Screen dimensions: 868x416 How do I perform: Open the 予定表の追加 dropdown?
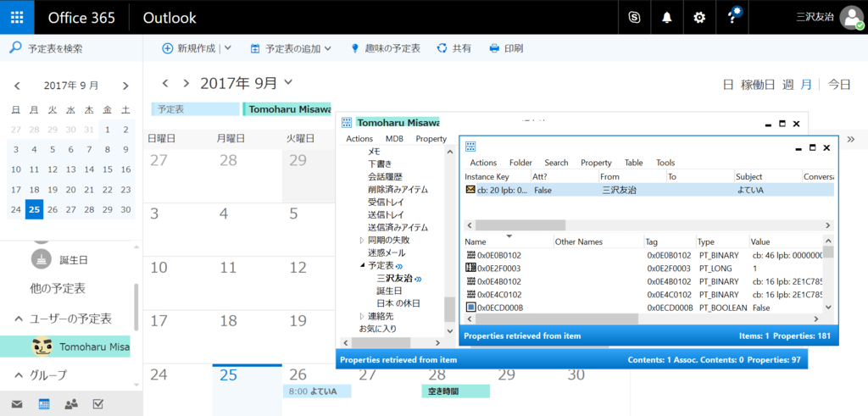[x=328, y=48]
